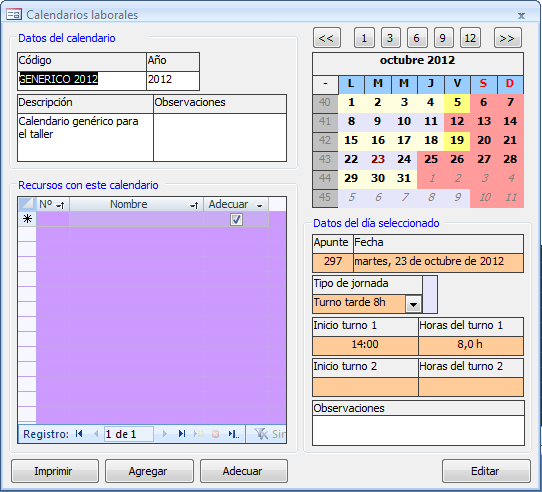Screen dimensions: 542x492
Task: Click Horas del turno 1 field 8,0 h
Action: 471,346
